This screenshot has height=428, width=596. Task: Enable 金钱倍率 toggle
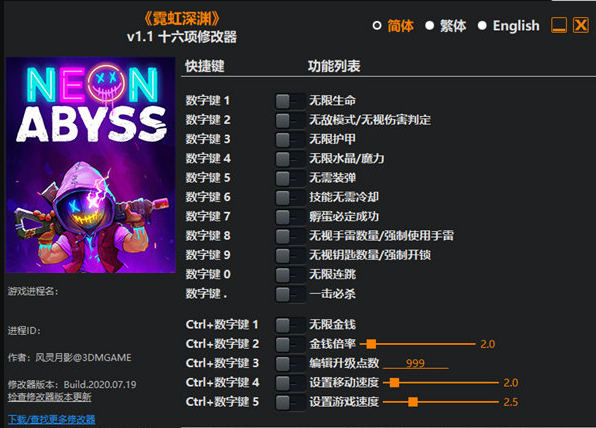290,344
